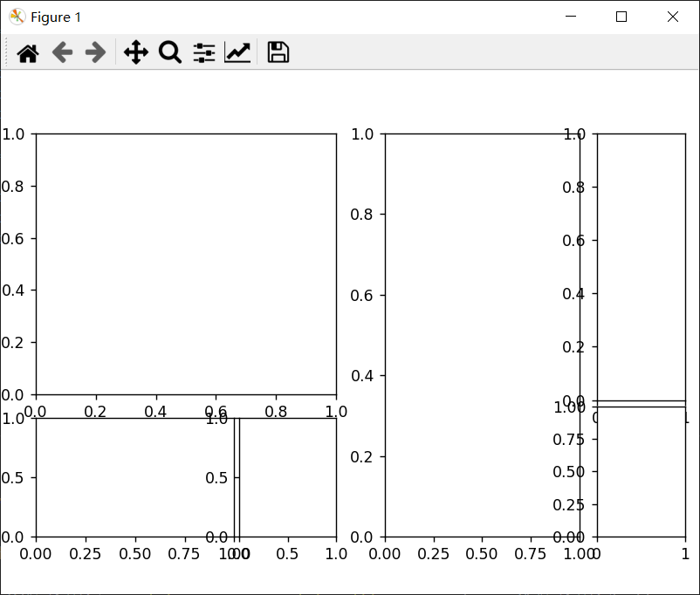Click the 0.4 x-tick label of the top-left subplot

[155, 412]
